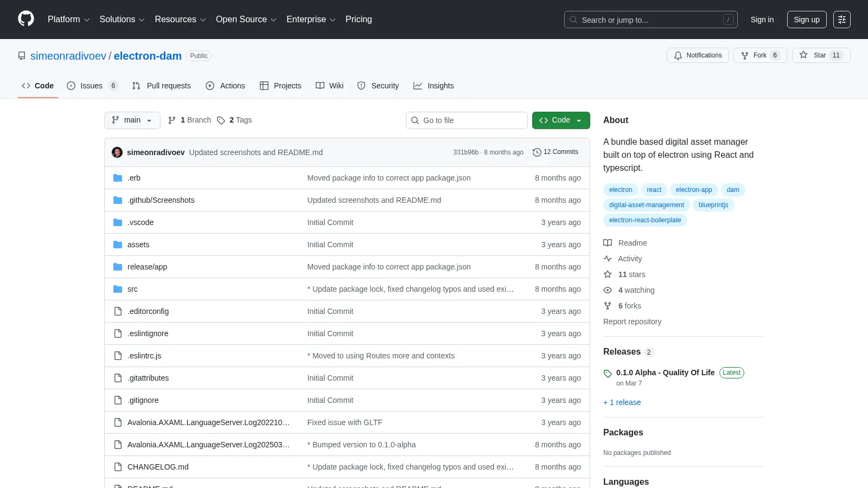Click the file icon beside .gitignore
868x488 pixels.
(118, 400)
